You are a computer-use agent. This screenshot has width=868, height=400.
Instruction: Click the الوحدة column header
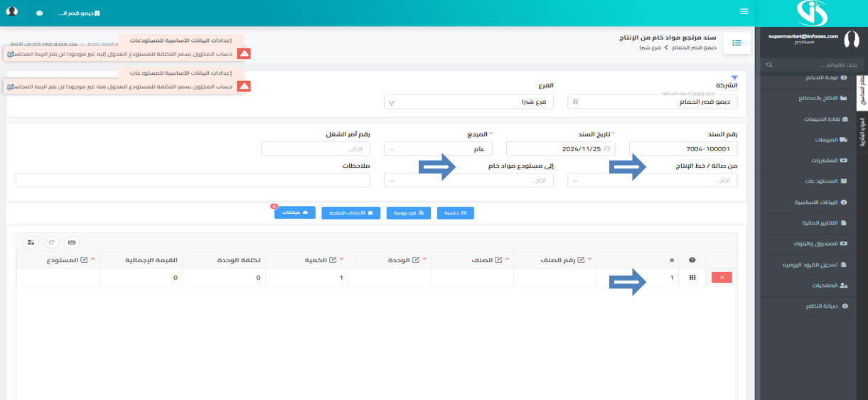tap(390, 260)
